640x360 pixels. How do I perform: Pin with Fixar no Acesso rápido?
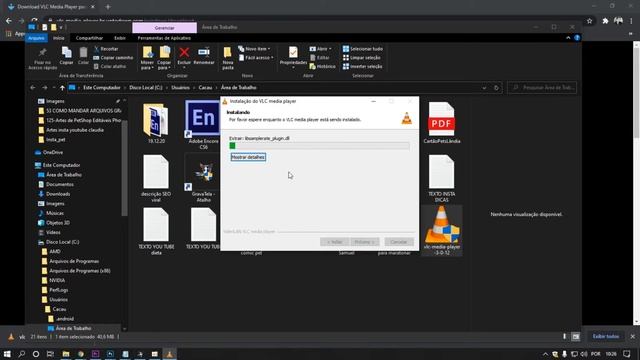pos(42,58)
